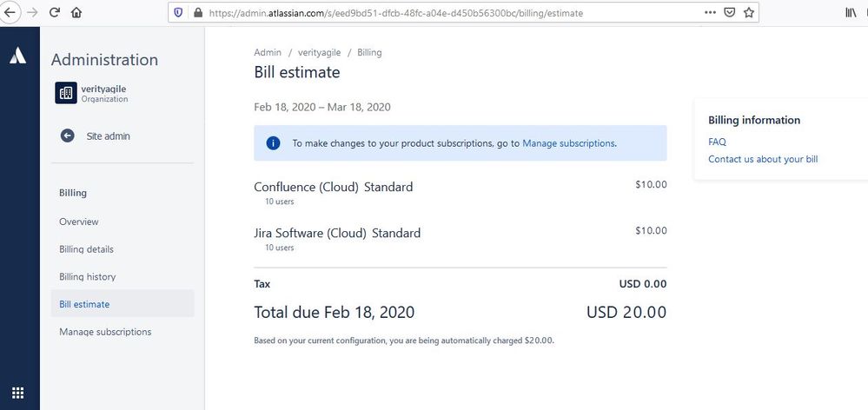
Task: Click the 10 users text under Confluence
Action: [279, 202]
